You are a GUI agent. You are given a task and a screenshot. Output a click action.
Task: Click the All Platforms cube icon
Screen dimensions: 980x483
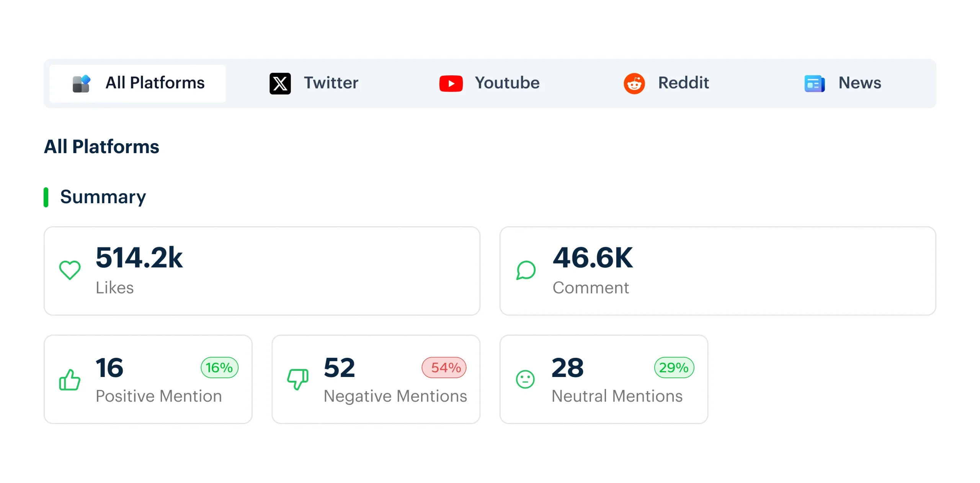point(81,83)
